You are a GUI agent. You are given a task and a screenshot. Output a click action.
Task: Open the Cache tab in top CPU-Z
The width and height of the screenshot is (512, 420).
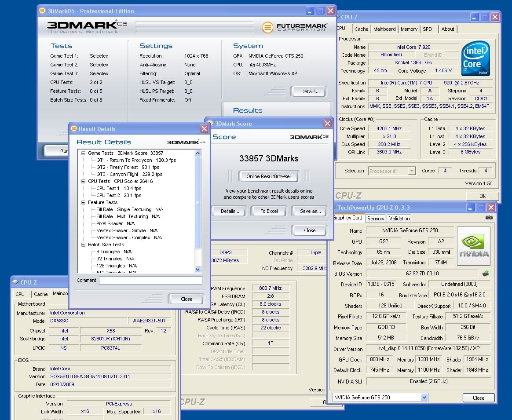click(361, 29)
